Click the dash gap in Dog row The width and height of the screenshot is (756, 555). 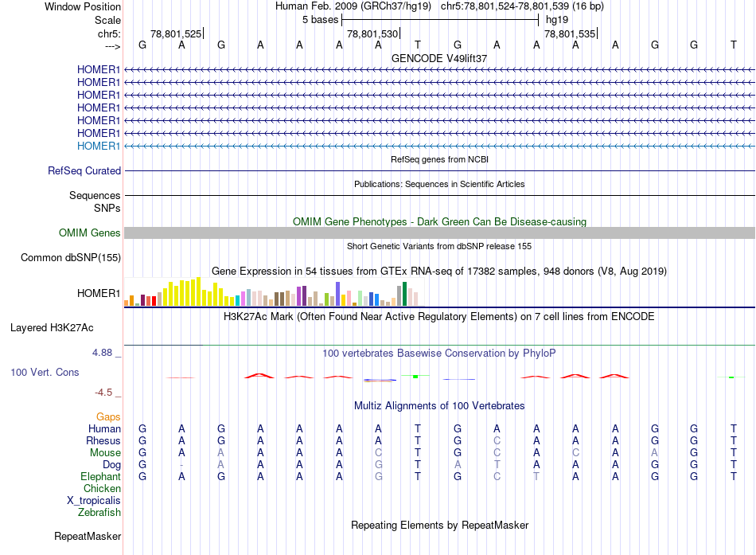tap(181, 465)
